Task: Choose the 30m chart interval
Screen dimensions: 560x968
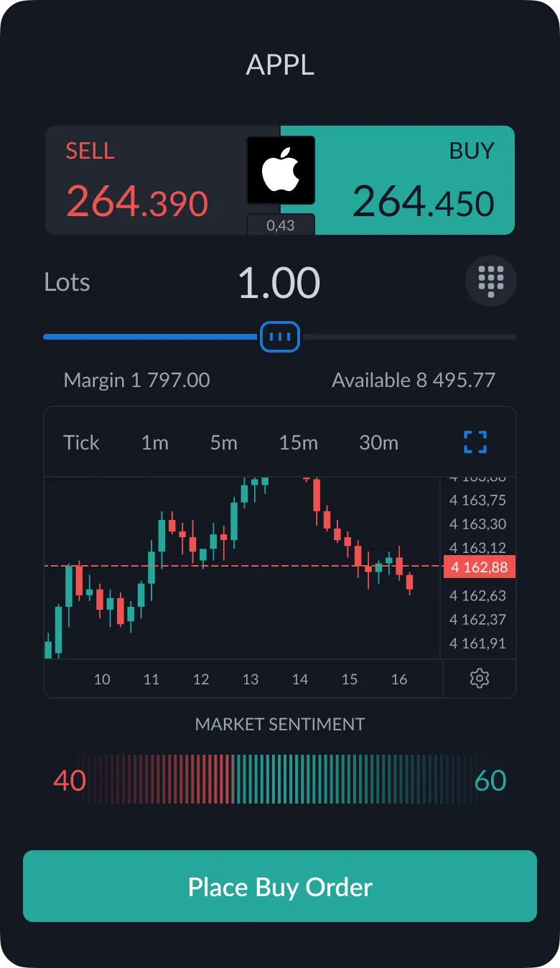Action: [x=378, y=442]
